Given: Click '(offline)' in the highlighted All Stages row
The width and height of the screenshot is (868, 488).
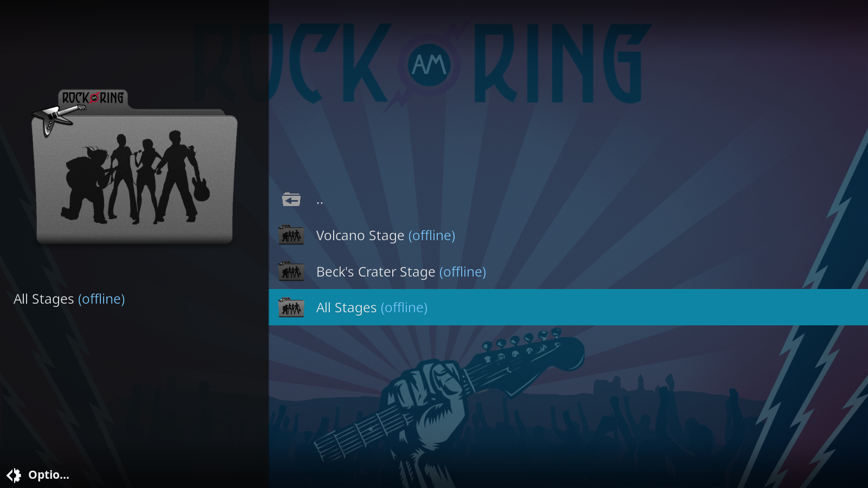Looking at the screenshot, I should pyautogui.click(x=404, y=308).
